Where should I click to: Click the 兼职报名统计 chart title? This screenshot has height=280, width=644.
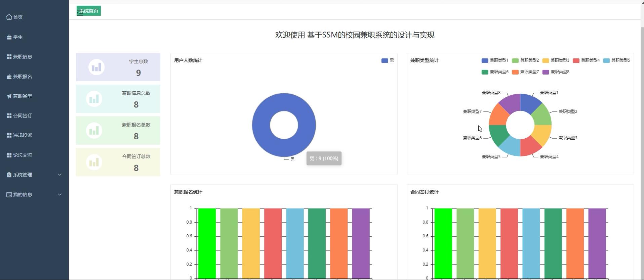tap(188, 192)
